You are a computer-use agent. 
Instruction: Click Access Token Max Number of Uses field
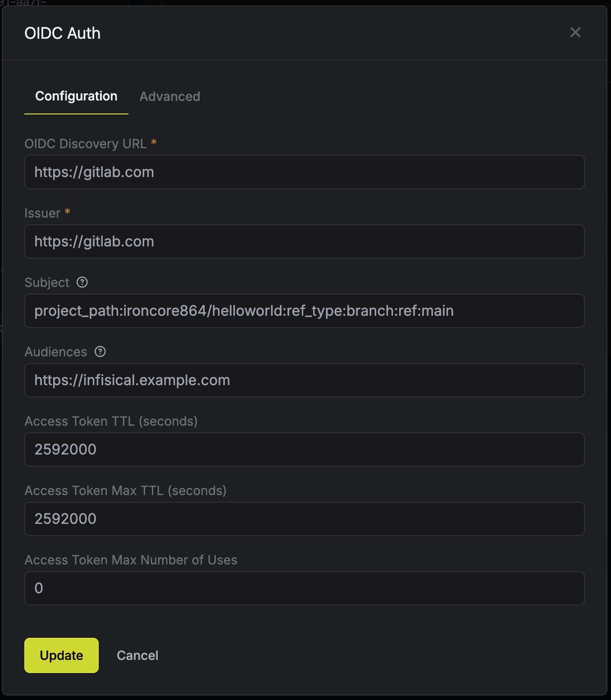[x=304, y=588]
